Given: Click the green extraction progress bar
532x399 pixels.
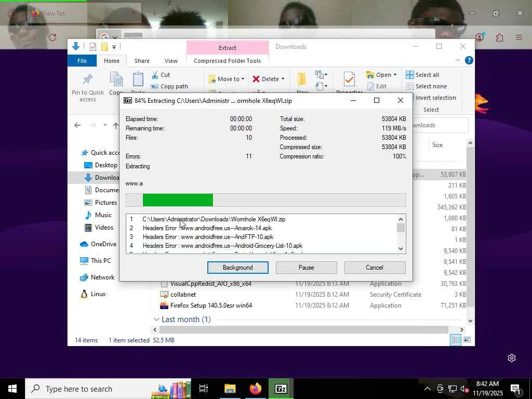Looking at the screenshot, I should [x=178, y=200].
